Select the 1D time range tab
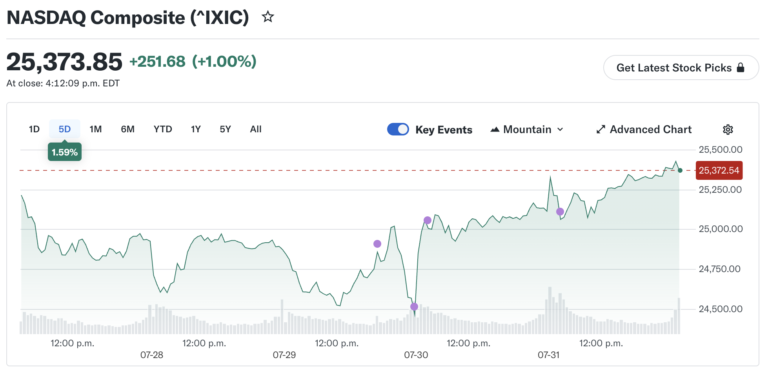This screenshot has height=373, width=768. 34,129
